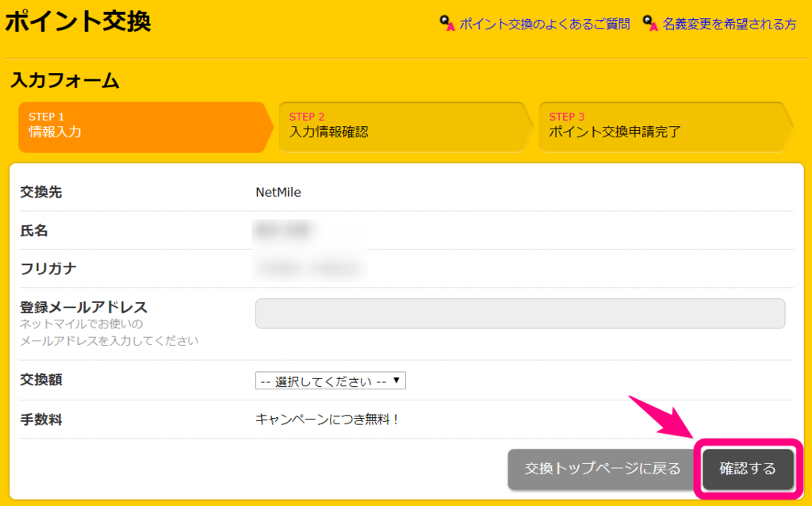Click the 入力フォーム section heading

pos(65,80)
